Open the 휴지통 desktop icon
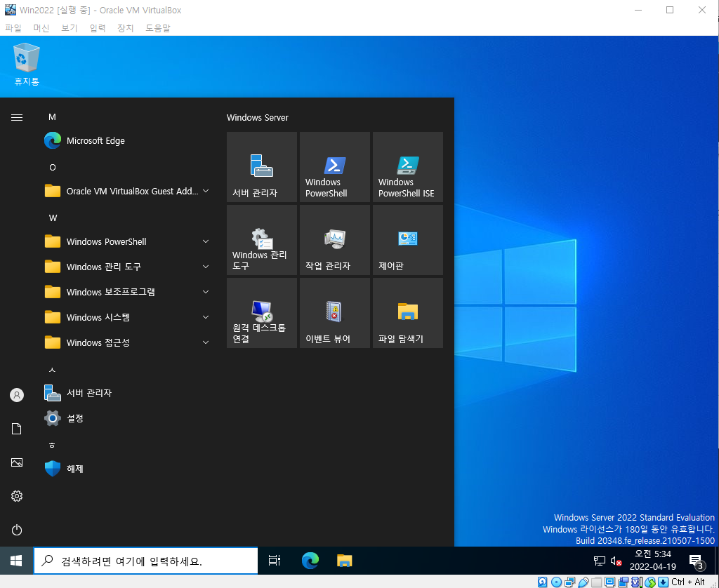719x588 pixels. click(26, 64)
